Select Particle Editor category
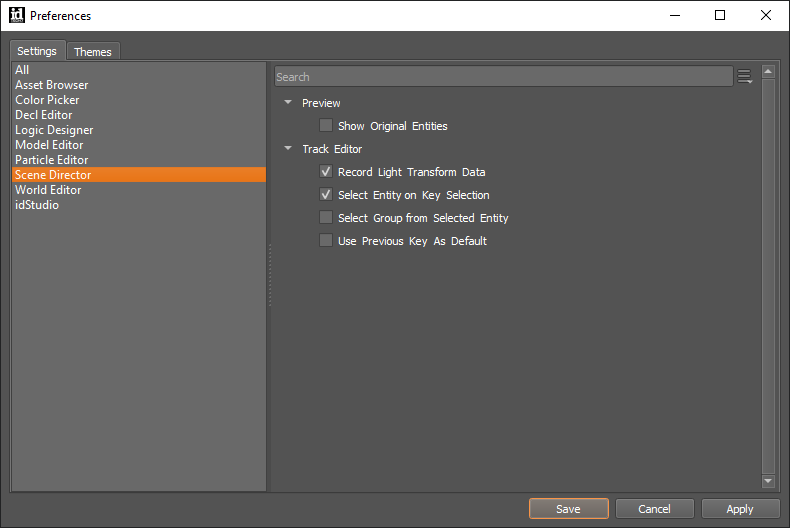The height and width of the screenshot is (528, 790). (139, 160)
